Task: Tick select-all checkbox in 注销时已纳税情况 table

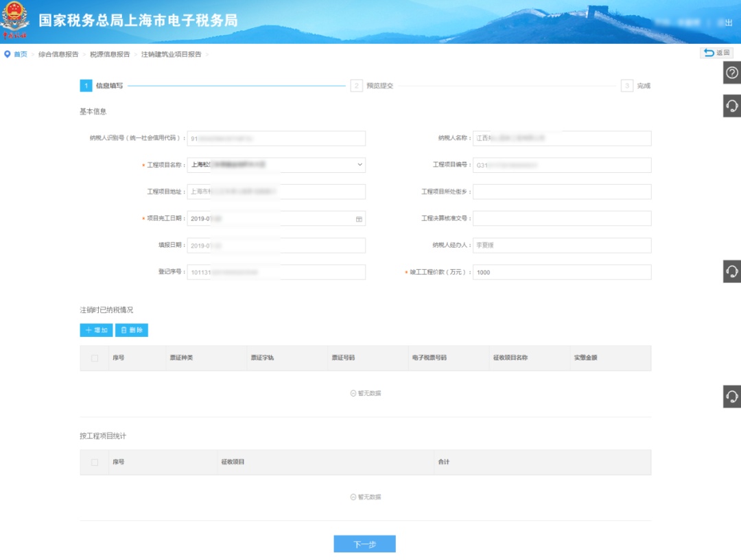Action: (x=95, y=358)
